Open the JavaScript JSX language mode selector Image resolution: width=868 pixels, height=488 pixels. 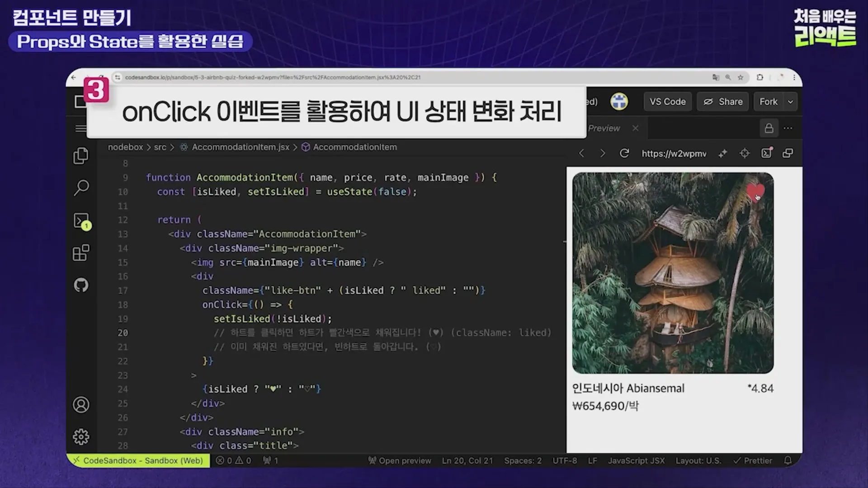point(636,460)
